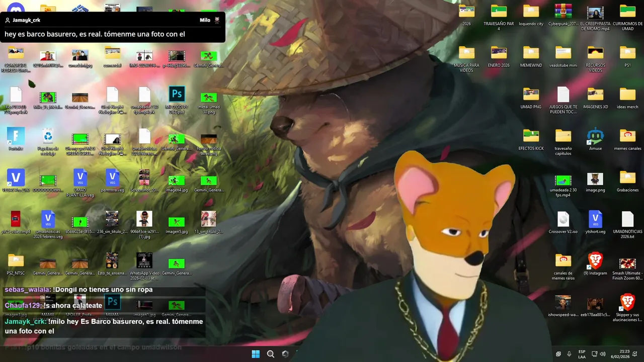The height and width of the screenshot is (362, 644).
Task: Select the comercial folder on desktop
Action: click(112, 57)
